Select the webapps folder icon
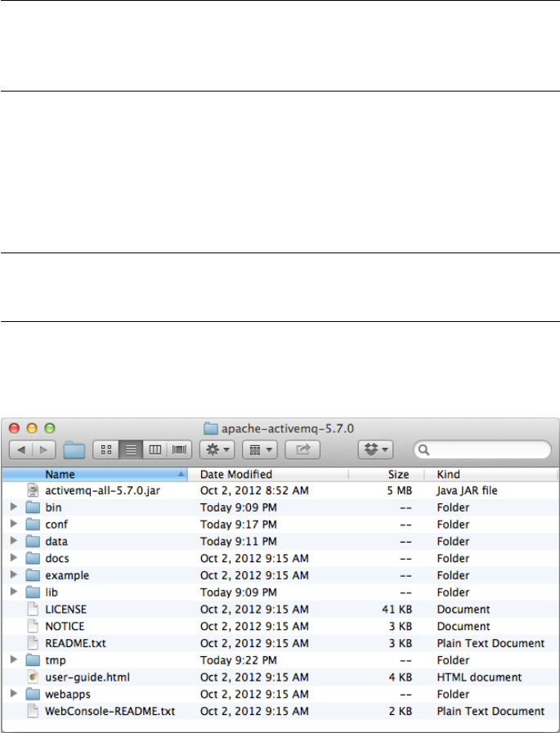Viewport: 560px width, 733px height. pyautogui.click(x=33, y=695)
